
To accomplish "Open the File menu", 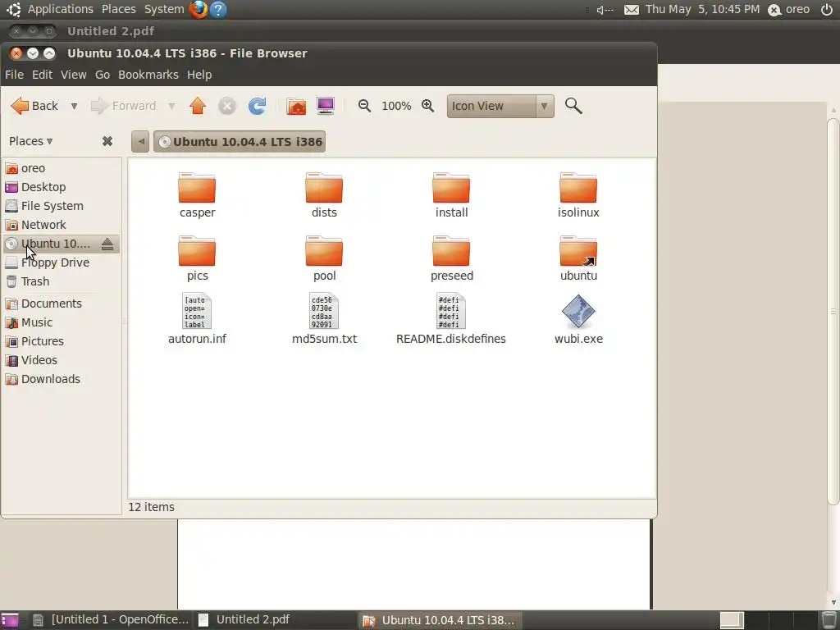I will point(15,75).
